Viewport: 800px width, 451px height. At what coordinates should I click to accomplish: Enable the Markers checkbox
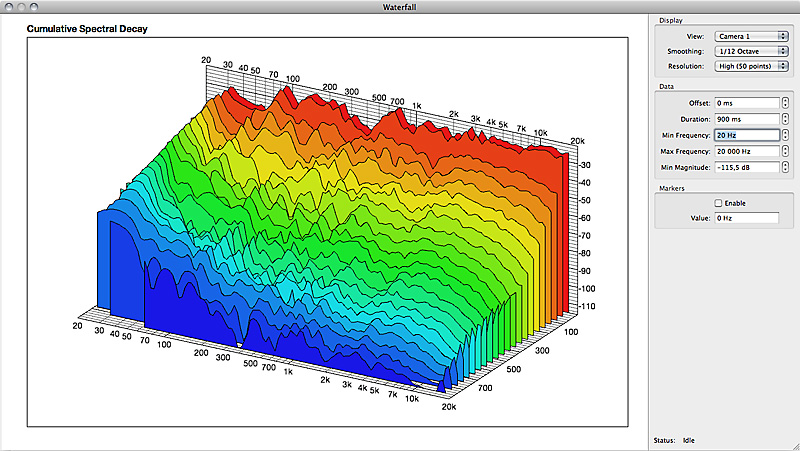717,203
